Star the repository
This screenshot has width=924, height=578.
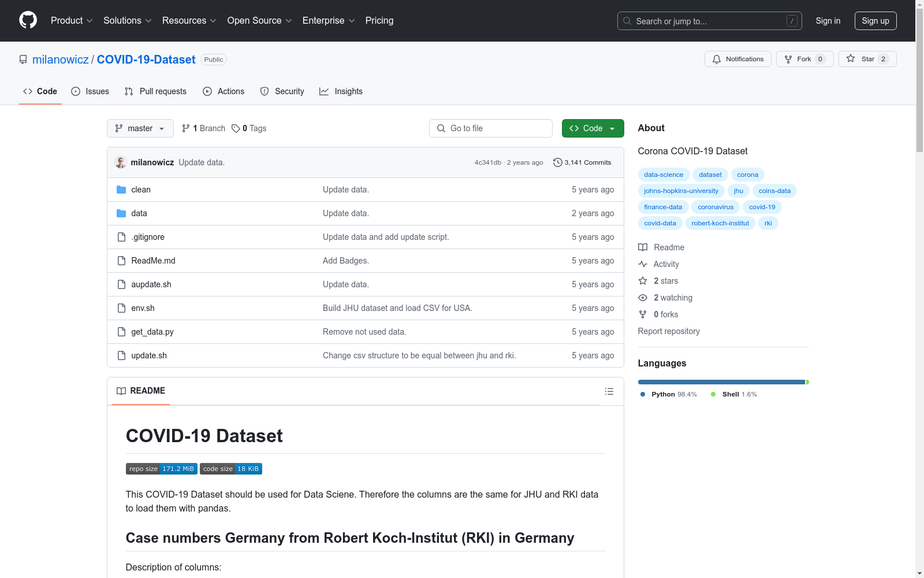(x=867, y=59)
